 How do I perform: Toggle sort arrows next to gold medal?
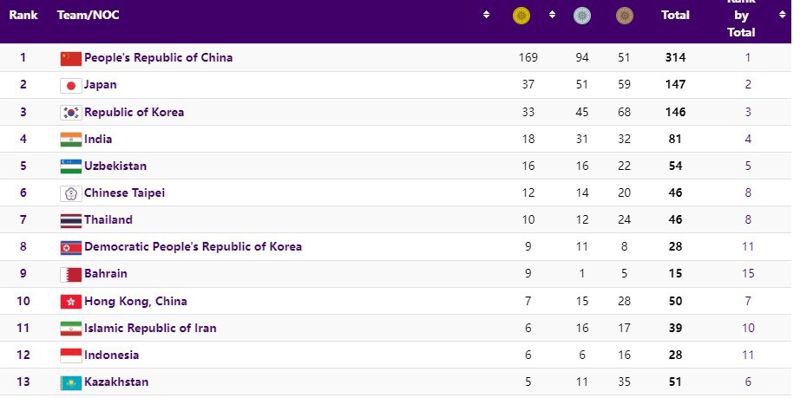pyautogui.click(x=552, y=15)
